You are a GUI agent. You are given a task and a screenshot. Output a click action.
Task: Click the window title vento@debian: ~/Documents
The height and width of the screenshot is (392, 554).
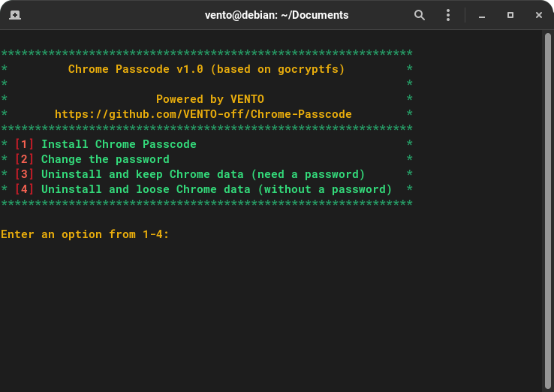tap(277, 15)
